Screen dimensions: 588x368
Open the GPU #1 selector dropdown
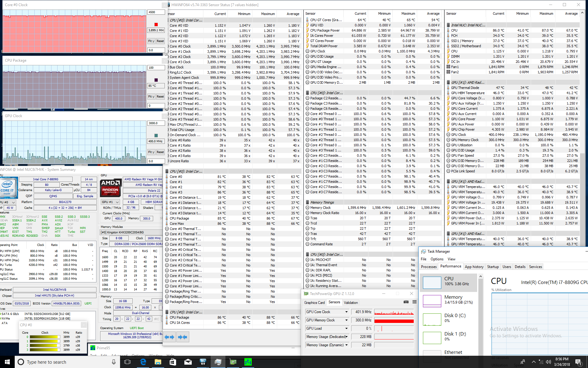coord(111,202)
